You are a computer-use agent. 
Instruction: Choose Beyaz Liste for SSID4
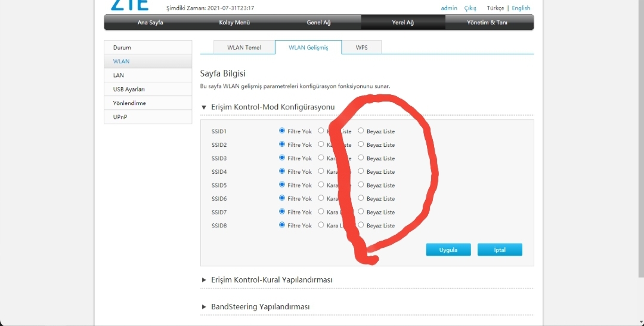[x=361, y=171]
